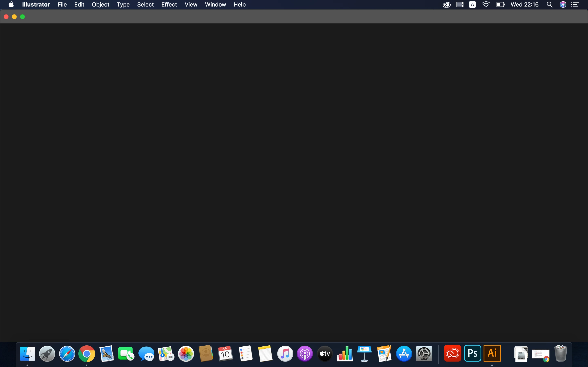Open Spotlight search magnifier icon
Screen dimensions: 588x367
click(x=550, y=5)
